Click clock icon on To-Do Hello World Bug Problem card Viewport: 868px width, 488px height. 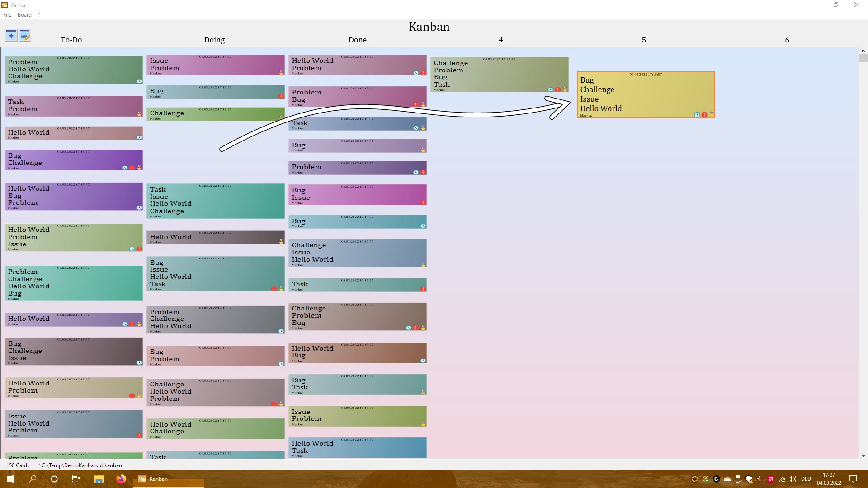coord(139,208)
